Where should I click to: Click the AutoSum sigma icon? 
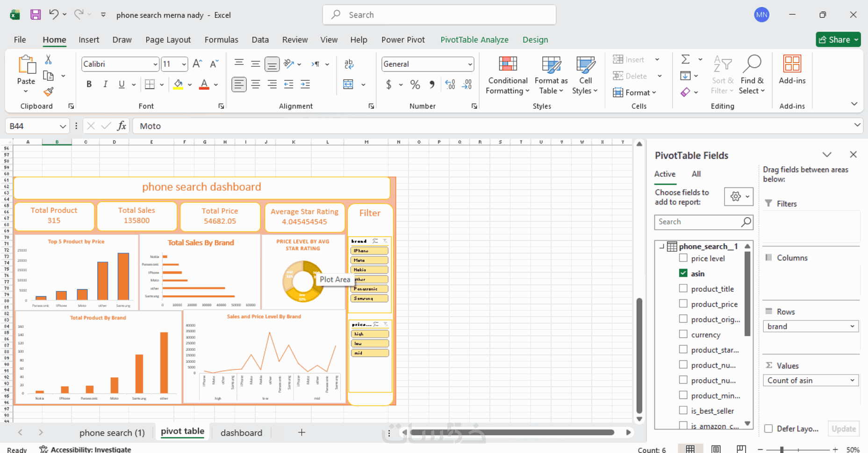coord(685,59)
